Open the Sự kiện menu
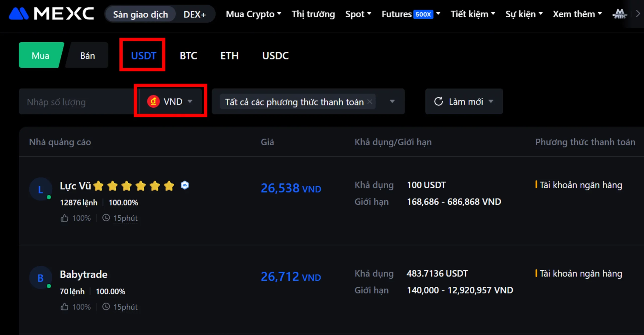This screenshot has height=335, width=644. [x=524, y=14]
